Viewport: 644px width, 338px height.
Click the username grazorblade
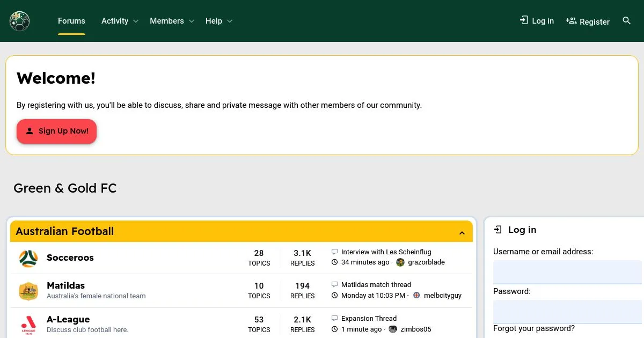(x=426, y=262)
